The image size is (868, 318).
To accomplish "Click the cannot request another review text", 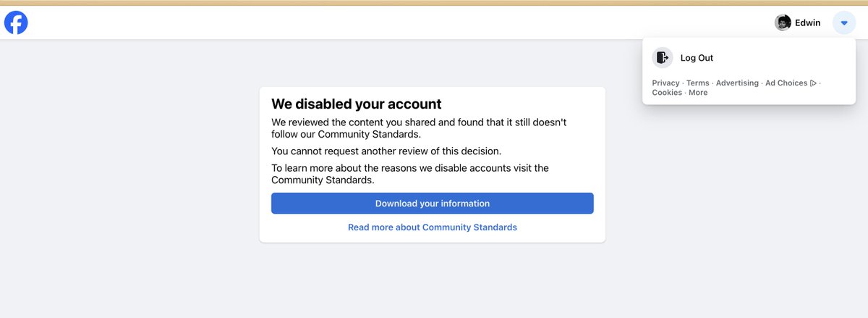I will [386, 151].
